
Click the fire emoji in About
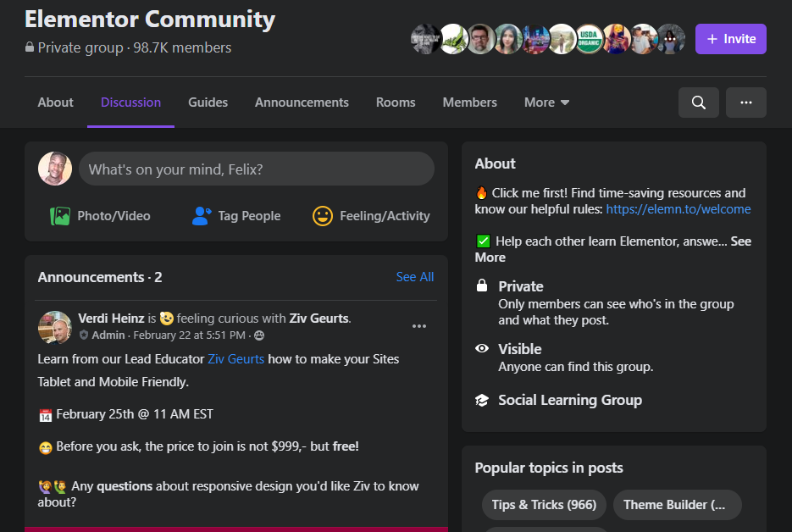click(x=481, y=193)
